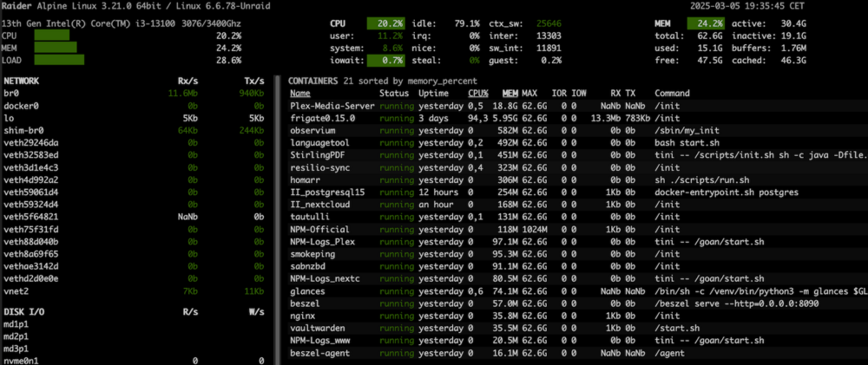Click the shim-br0 network interface
Viewport: 868px width, 365px height.
pos(23,131)
